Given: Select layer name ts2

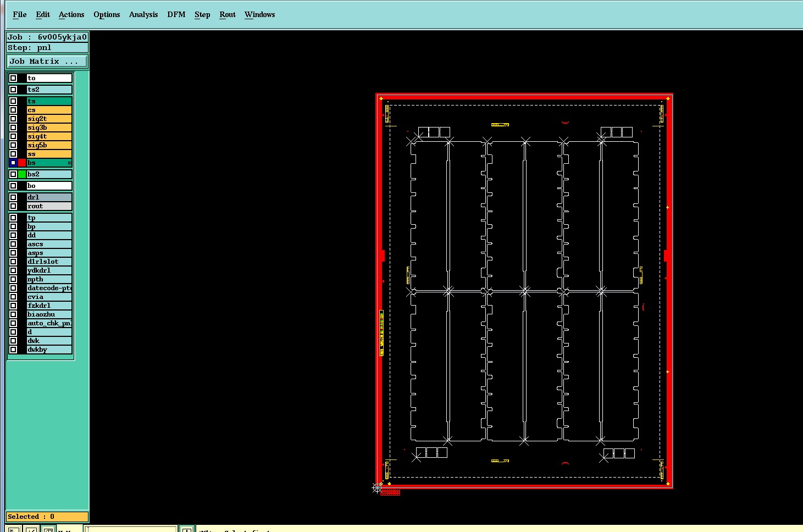Looking at the screenshot, I should [49, 90].
